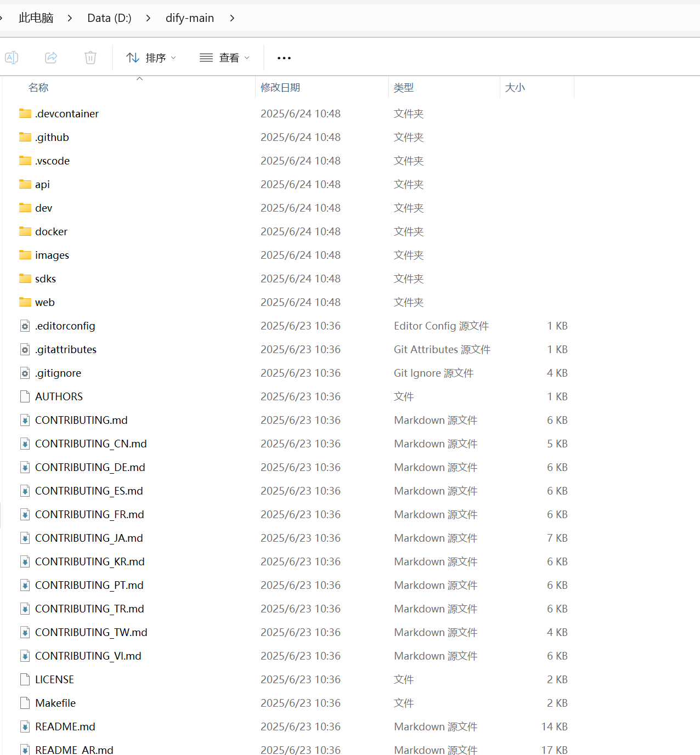Click the 17 KB size of README_AR.md
700x755 pixels.
554,750
